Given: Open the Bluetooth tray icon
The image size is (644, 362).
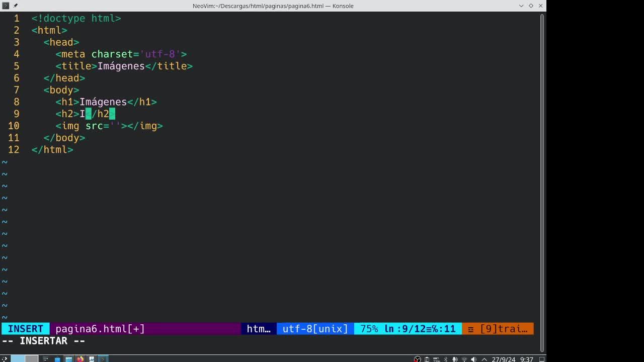Looking at the screenshot, I should (x=446, y=359).
